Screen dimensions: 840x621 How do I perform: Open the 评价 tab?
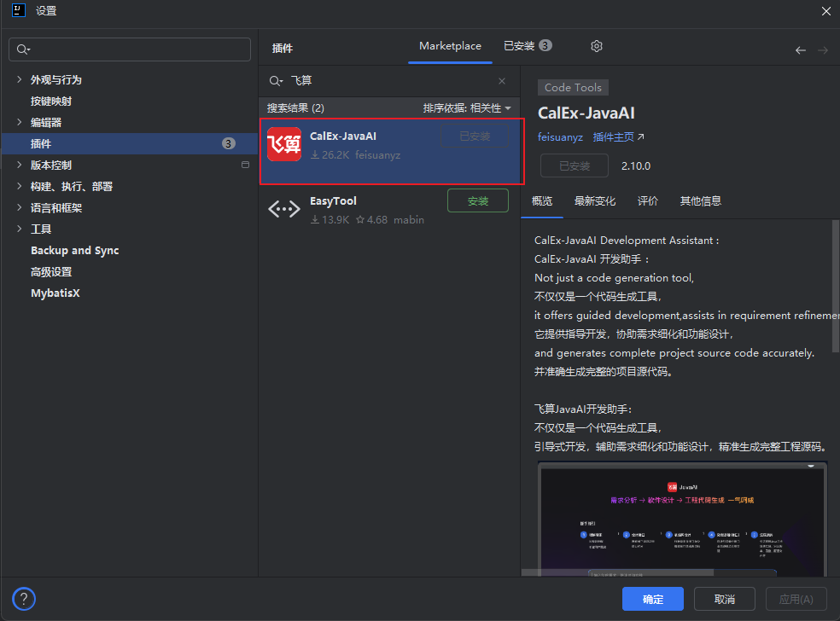coord(648,201)
